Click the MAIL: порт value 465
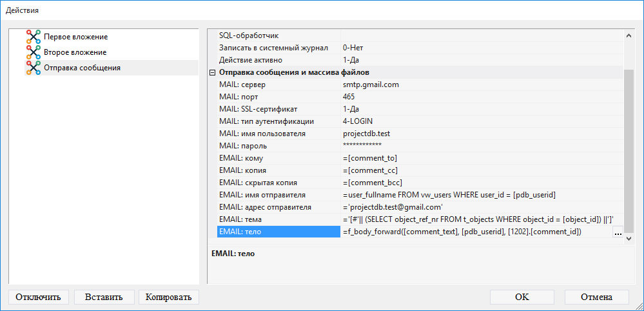Image resolution: width=644 pixels, height=311 pixels. coord(349,97)
